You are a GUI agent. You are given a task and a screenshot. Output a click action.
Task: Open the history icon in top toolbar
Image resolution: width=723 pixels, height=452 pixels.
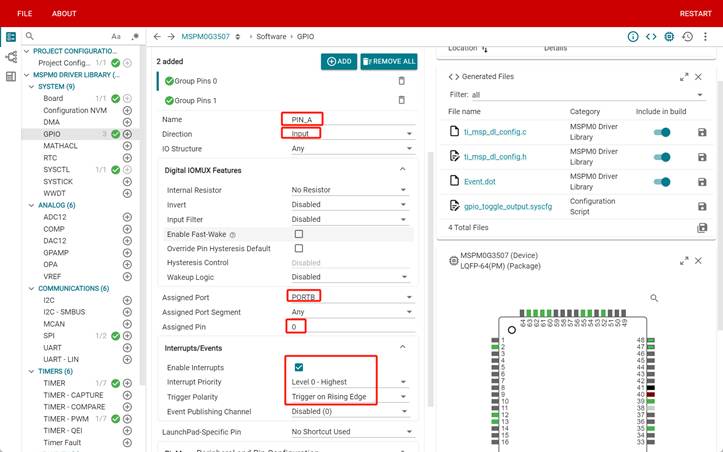coord(688,36)
